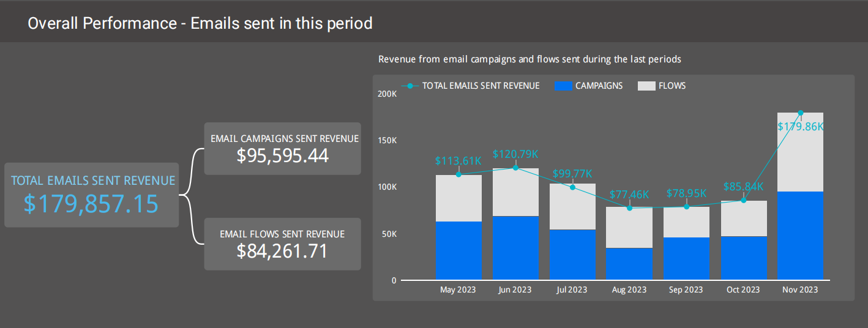Click the blue CAMPAIGNS legend swatch

tap(562, 86)
